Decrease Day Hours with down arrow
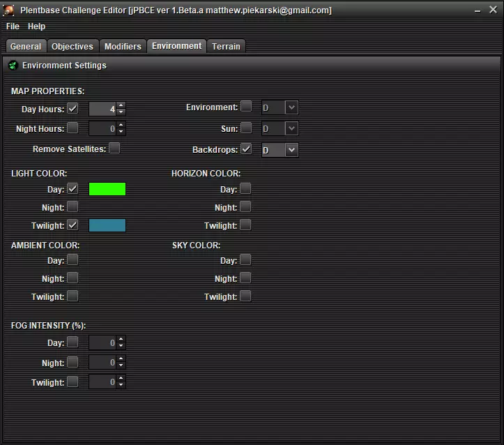 tap(121, 112)
